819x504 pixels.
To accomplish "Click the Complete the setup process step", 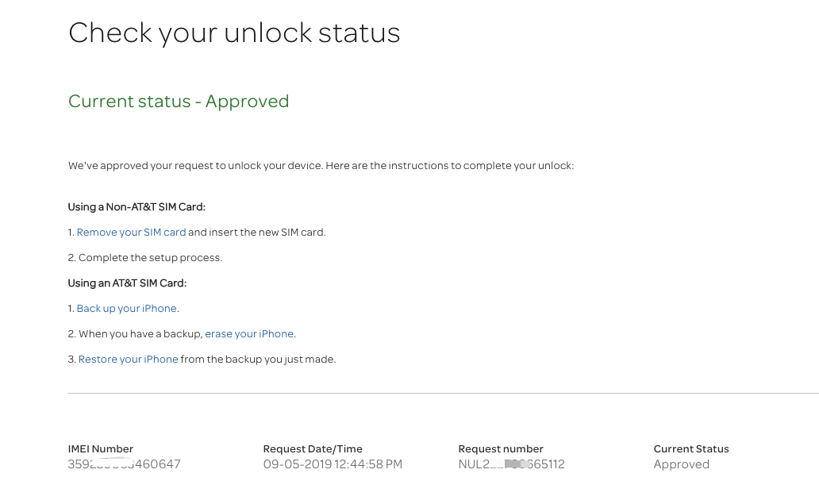I will (150, 258).
